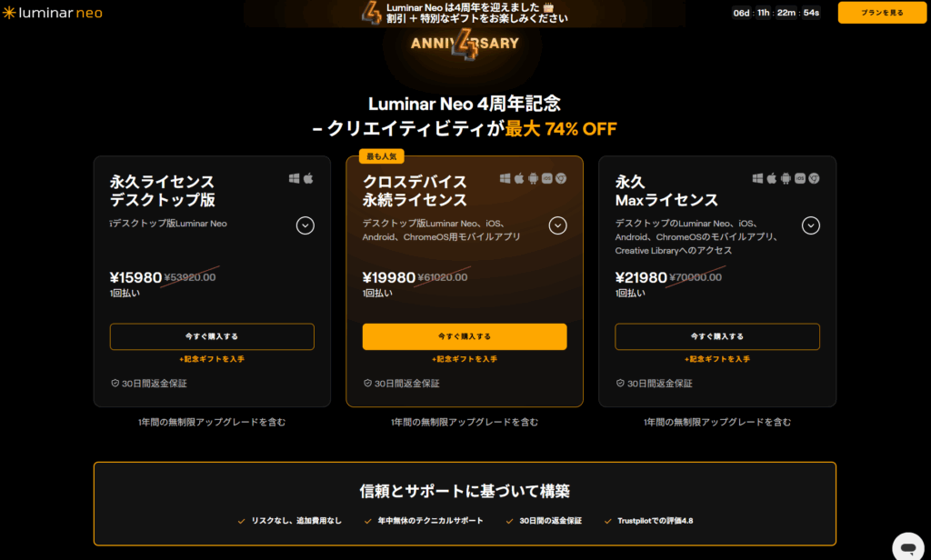Click the 4th anniversary banner at top
Viewport: 931px width, 560px height.
click(x=465, y=13)
